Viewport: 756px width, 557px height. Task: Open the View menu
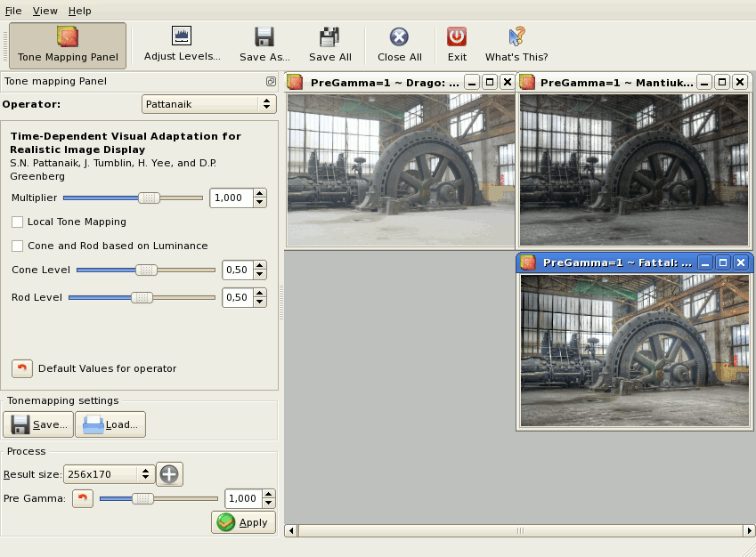[45, 11]
